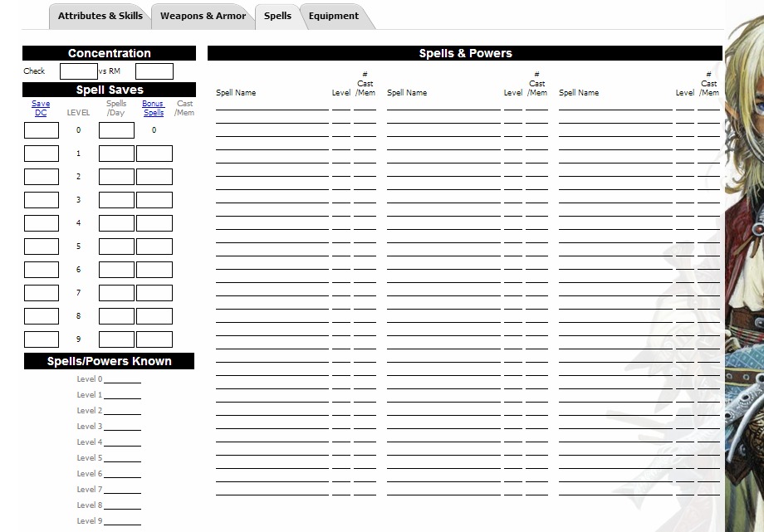The image size is (764, 532).
Task: Click the vs RM input box
Action: pos(154,71)
